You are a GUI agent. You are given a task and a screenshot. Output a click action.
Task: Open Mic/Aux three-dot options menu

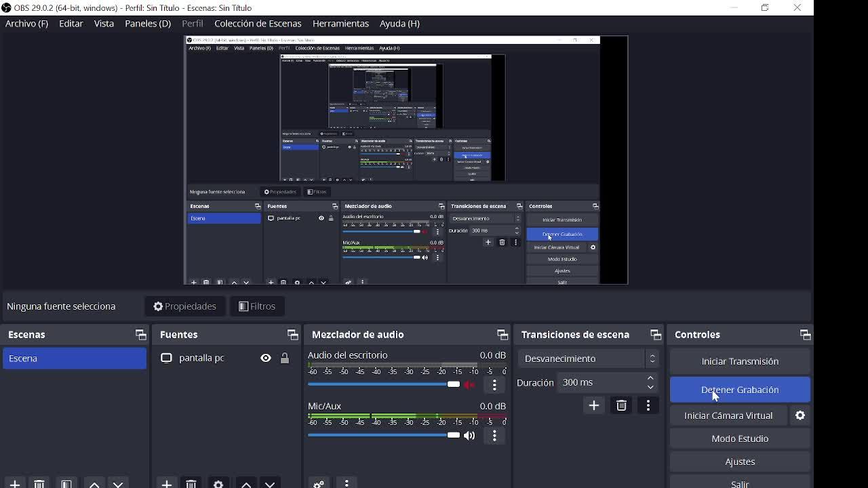(x=494, y=436)
